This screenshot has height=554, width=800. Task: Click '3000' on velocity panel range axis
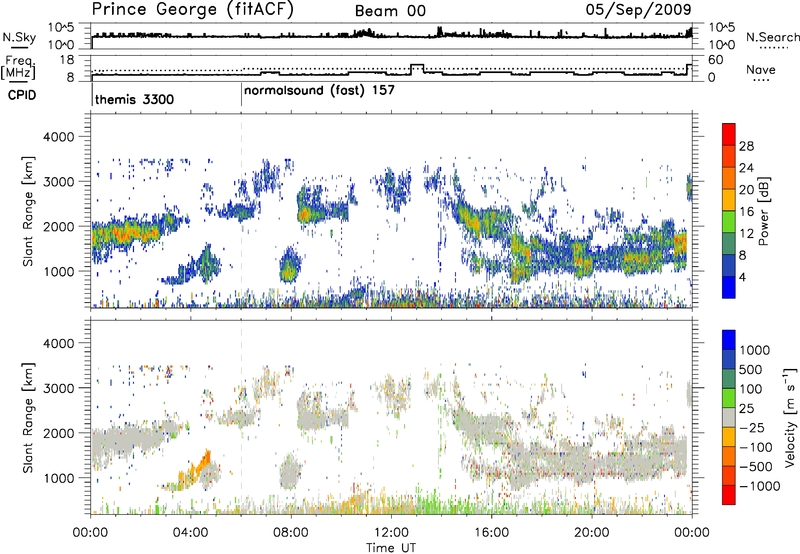pos(58,388)
